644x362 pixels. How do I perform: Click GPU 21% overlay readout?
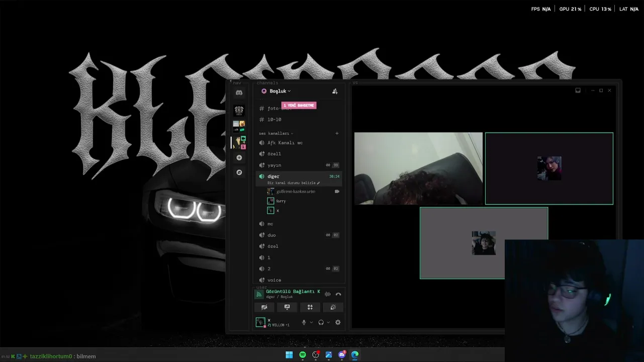[x=570, y=9]
